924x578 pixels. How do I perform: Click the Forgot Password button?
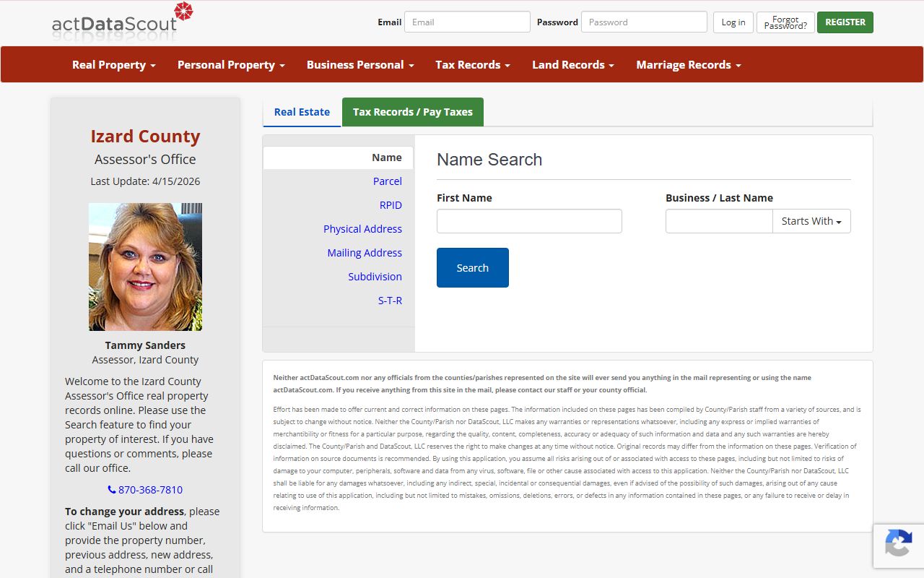point(785,22)
